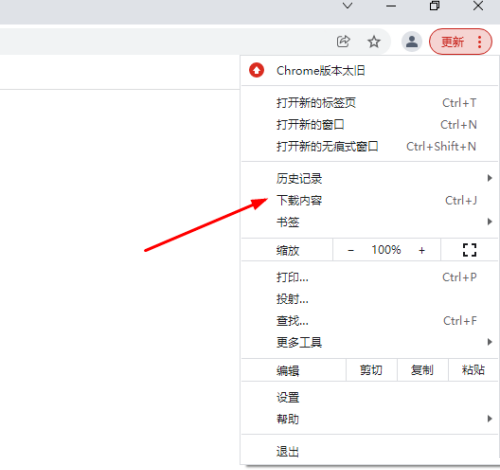Click the 100% zoom value
Viewport: 500px width, 470px height.
click(386, 250)
